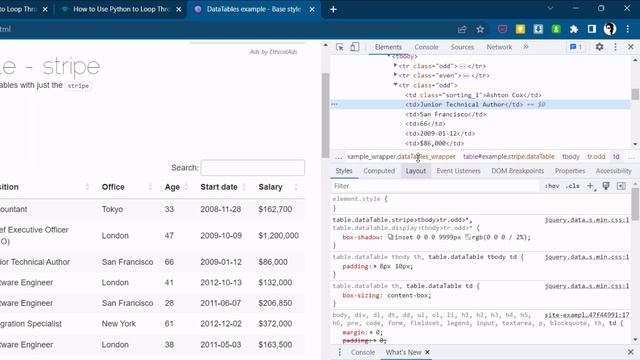Toggle computed styles sidebar icon
The image size is (640, 360).
621,186
